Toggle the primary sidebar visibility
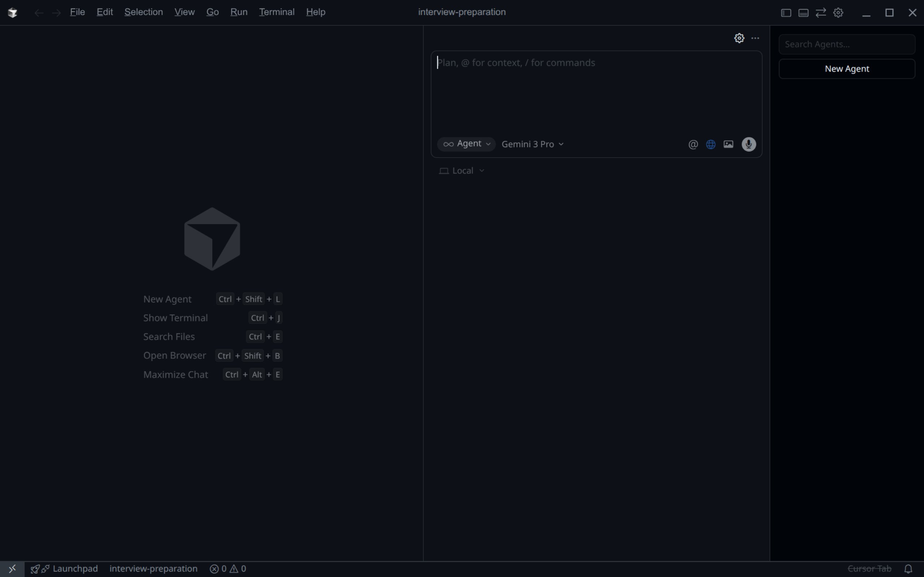Screen dimensions: 924x577 point(785,12)
